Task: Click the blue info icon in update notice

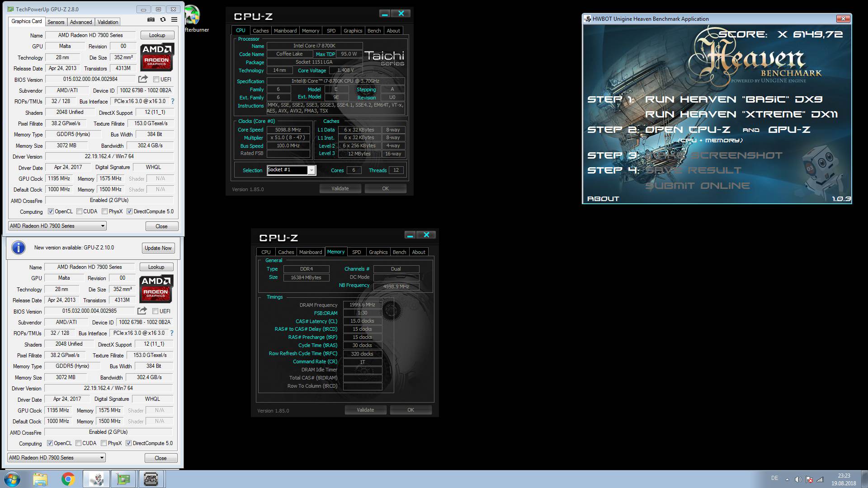Action: pos(18,248)
